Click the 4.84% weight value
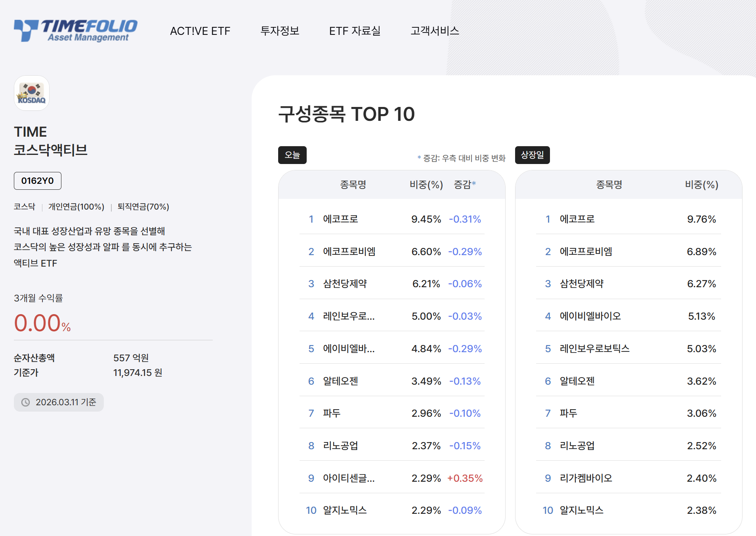756x536 pixels. (x=426, y=349)
